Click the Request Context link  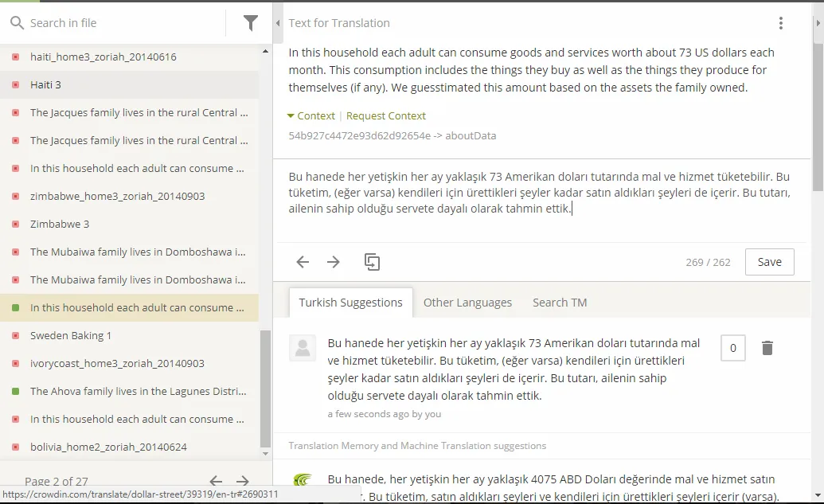tap(385, 115)
